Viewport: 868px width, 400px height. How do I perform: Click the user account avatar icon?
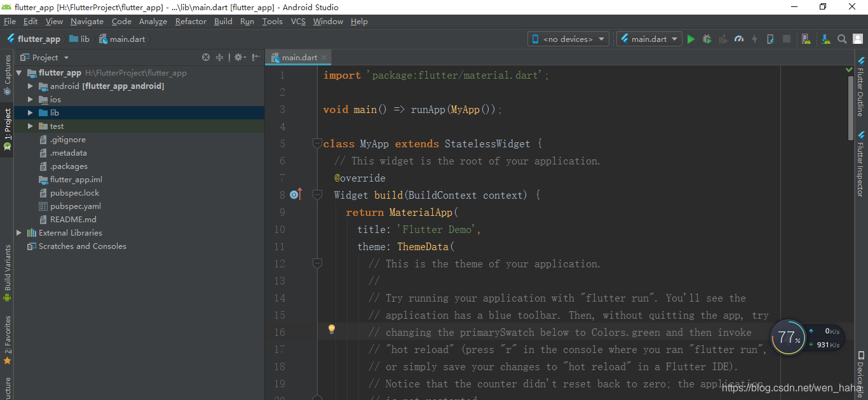pos(858,39)
